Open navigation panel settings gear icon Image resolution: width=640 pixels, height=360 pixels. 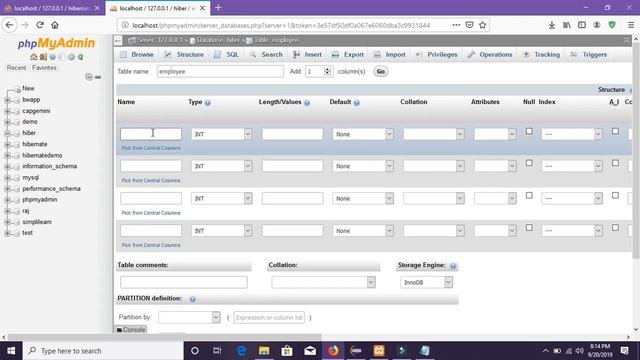(x=71, y=57)
